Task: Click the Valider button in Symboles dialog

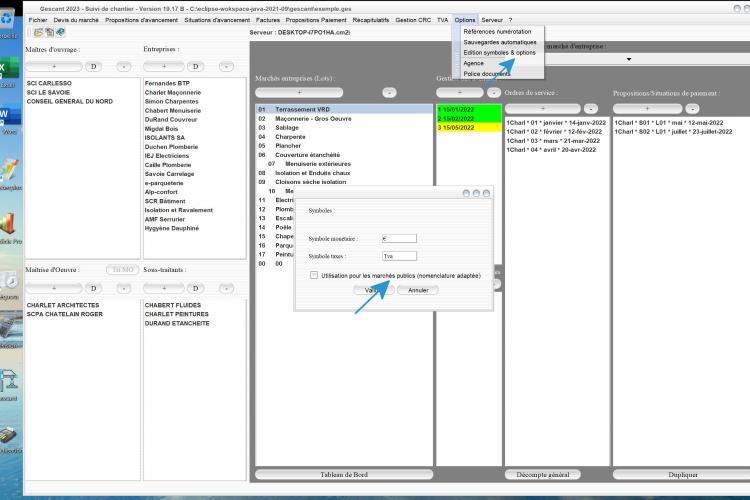Action: click(x=373, y=290)
